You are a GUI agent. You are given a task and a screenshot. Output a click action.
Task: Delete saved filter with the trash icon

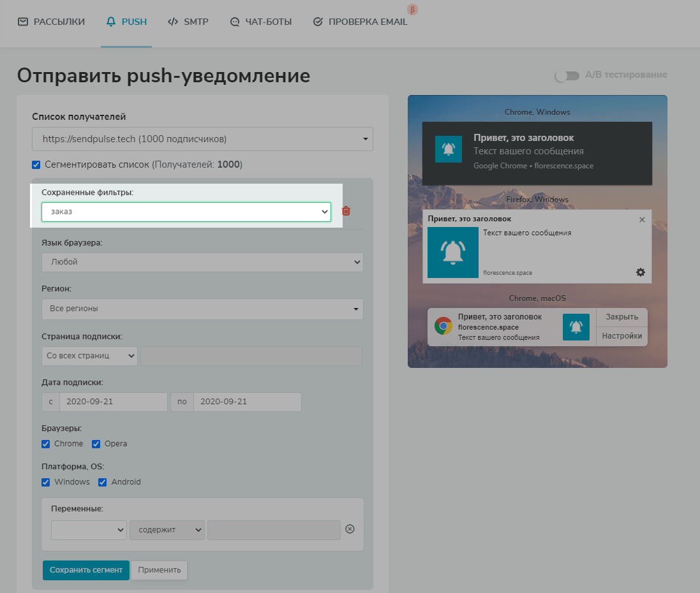(346, 211)
